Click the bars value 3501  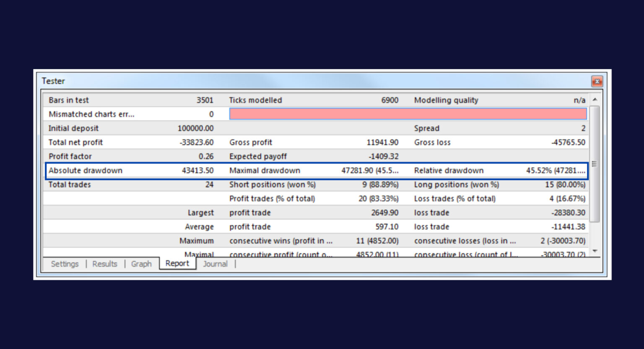point(205,100)
